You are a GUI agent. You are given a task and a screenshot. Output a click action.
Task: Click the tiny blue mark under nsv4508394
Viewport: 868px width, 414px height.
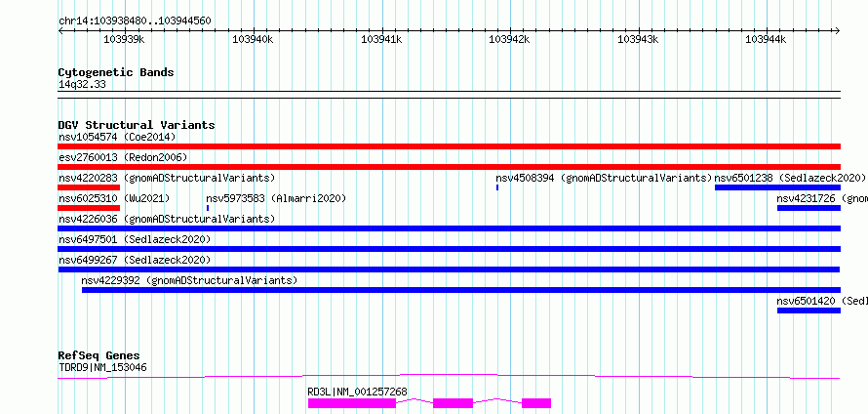click(497, 187)
